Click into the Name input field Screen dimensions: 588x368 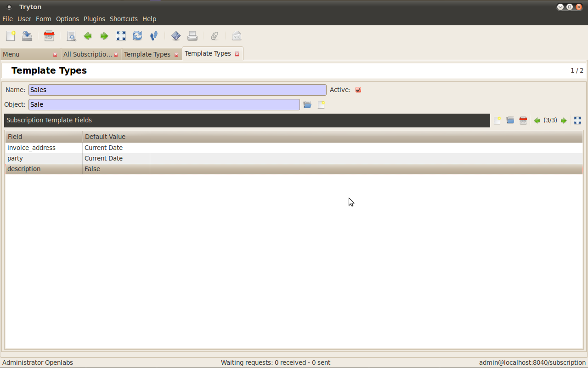(177, 90)
